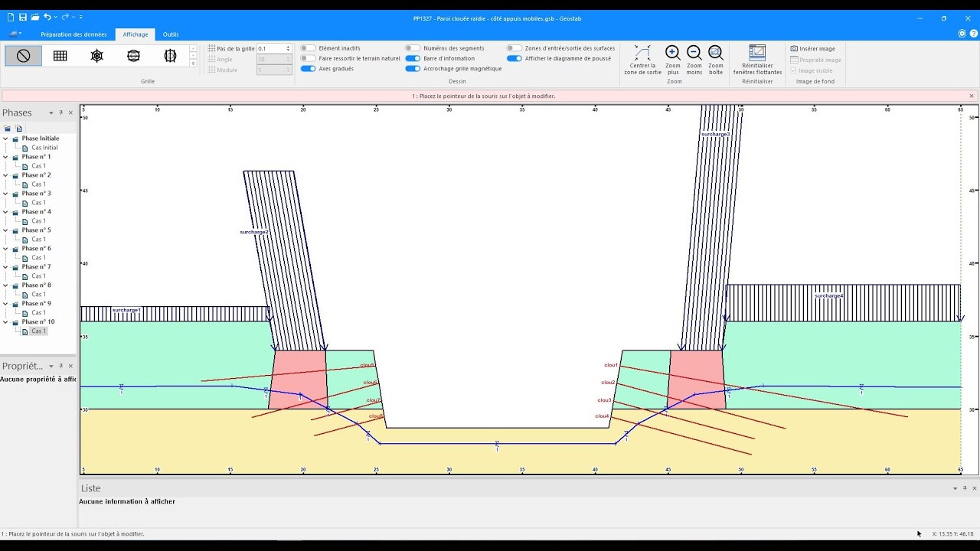Click the Zoom moins magnifier
This screenshot has height=551, width=980.
pos(694,53)
